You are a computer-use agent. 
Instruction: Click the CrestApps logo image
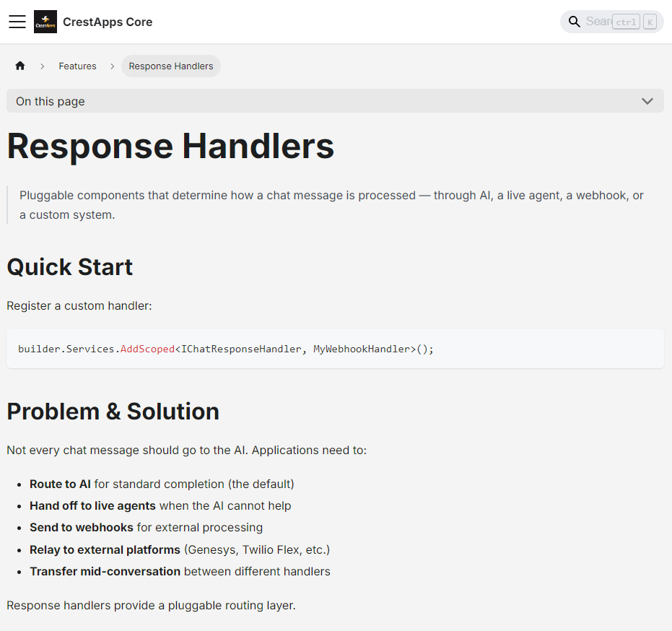45,22
